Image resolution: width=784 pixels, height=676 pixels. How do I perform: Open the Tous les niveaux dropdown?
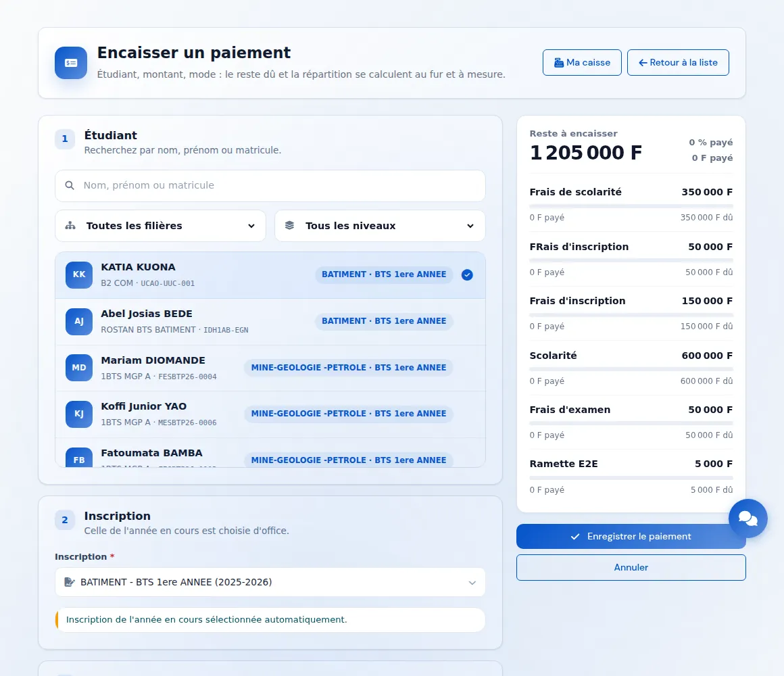(380, 226)
